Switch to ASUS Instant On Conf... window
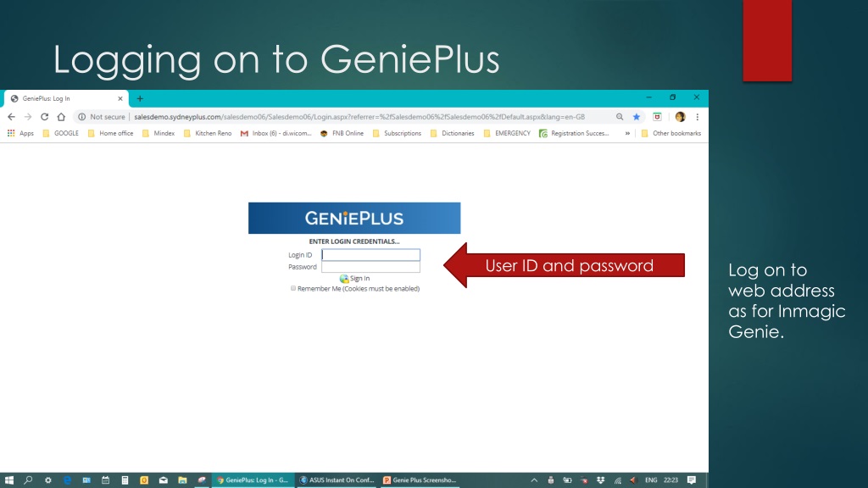The width and height of the screenshot is (868, 488). pyautogui.click(x=337, y=480)
